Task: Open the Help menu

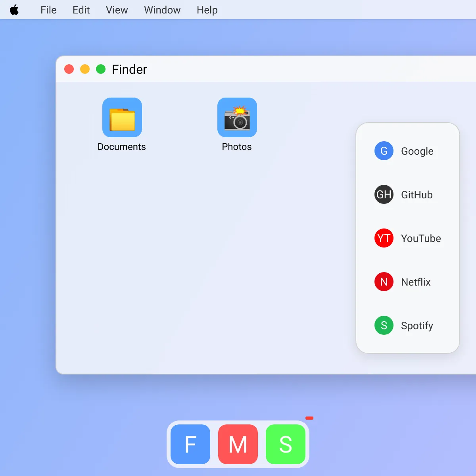Action: pos(207,10)
